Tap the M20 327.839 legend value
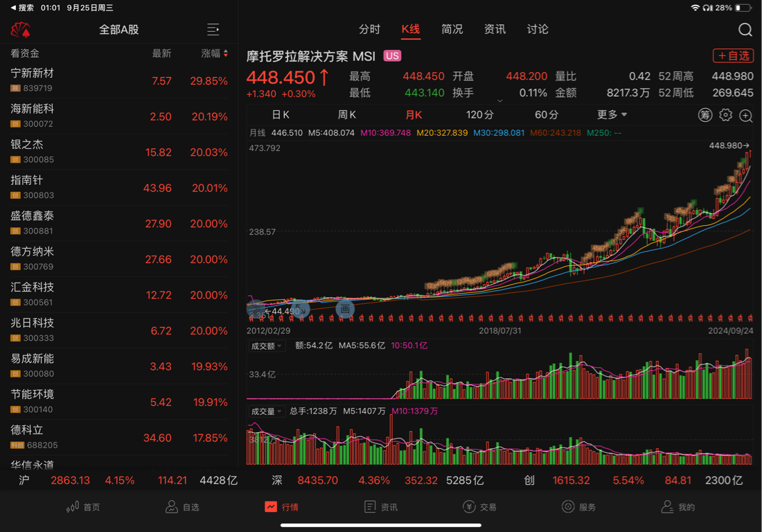762x532 pixels. click(442, 132)
